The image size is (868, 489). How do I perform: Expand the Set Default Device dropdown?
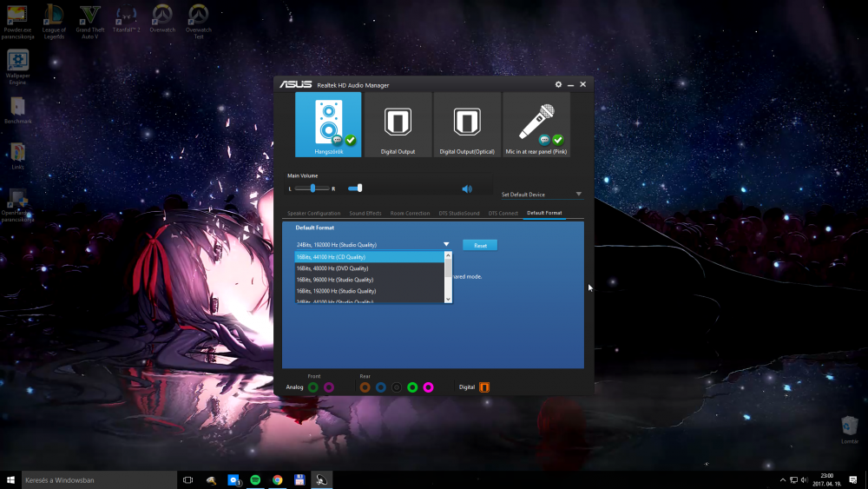pyautogui.click(x=579, y=195)
